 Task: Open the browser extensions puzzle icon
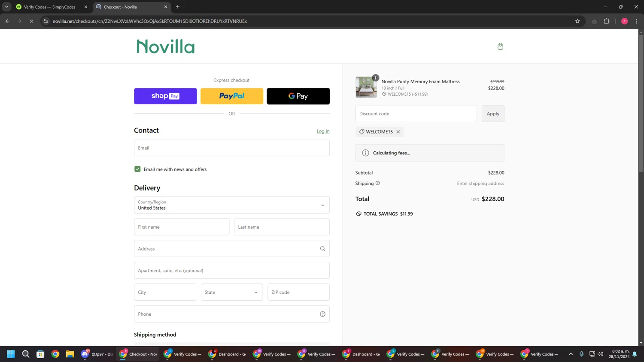point(607,21)
